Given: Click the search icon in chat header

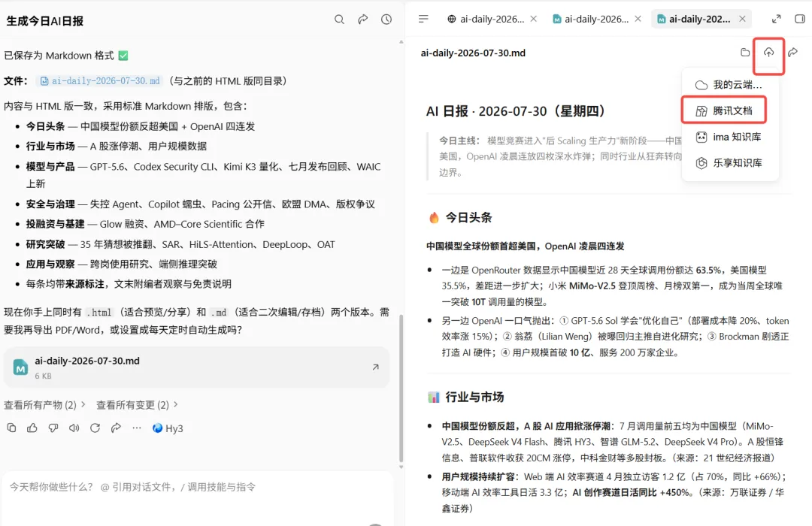Looking at the screenshot, I should [x=339, y=19].
